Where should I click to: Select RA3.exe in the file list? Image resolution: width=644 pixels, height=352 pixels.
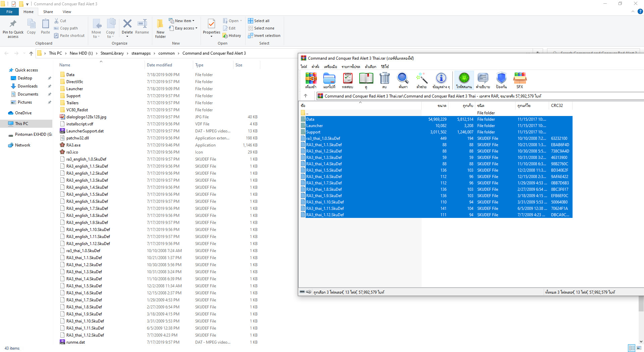point(73,145)
